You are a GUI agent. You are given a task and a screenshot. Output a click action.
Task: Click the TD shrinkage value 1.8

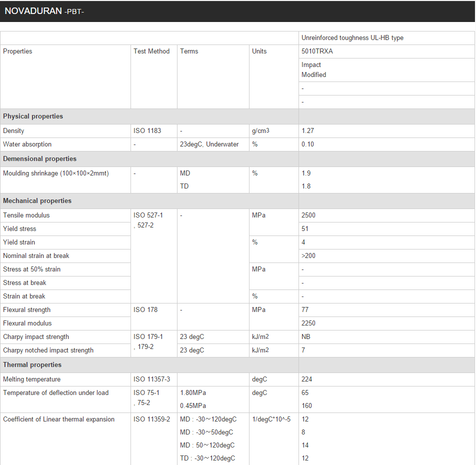pos(306,186)
